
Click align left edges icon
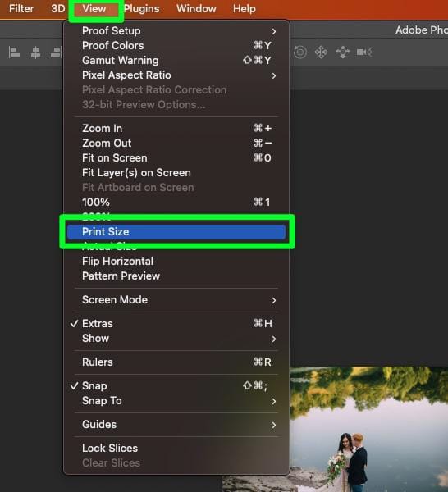pyautogui.click(x=14, y=52)
